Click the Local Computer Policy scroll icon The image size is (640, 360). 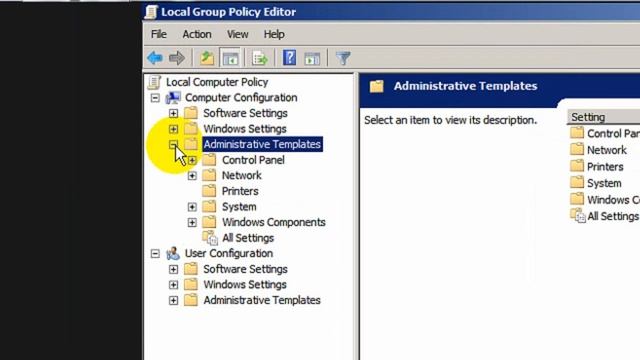pos(155,82)
